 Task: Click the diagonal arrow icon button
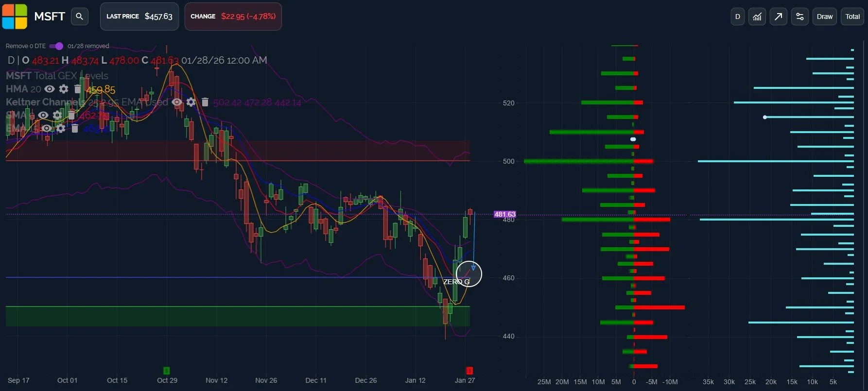tap(779, 17)
